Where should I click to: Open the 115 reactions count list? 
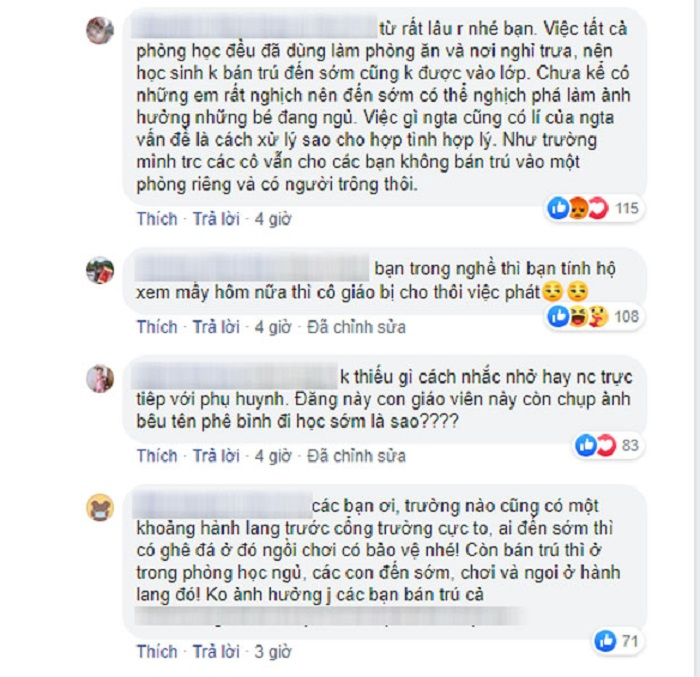tap(627, 208)
